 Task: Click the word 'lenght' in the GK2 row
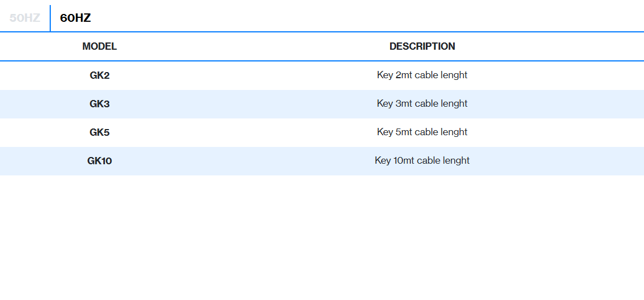[x=454, y=75]
